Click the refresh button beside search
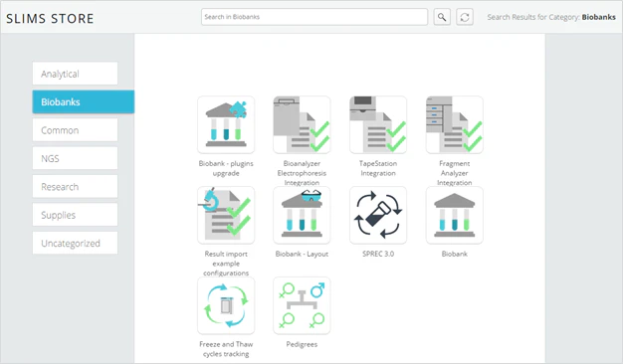Image resolution: width=623 pixels, height=364 pixels. [x=465, y=17]
